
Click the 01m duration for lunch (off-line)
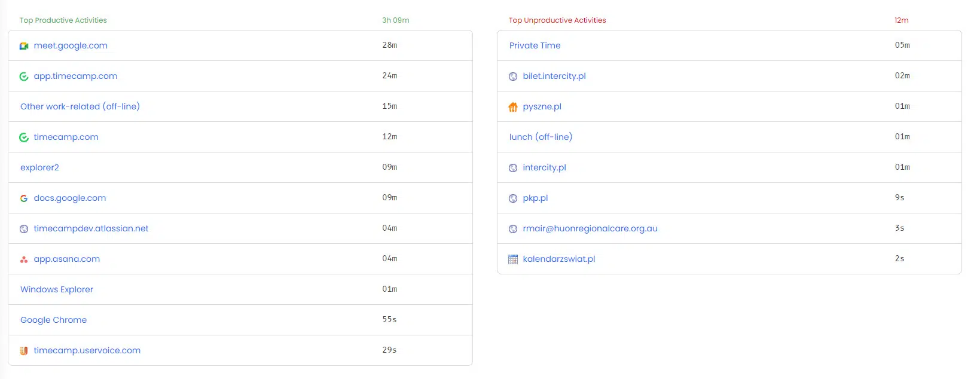tap(902, 136)
